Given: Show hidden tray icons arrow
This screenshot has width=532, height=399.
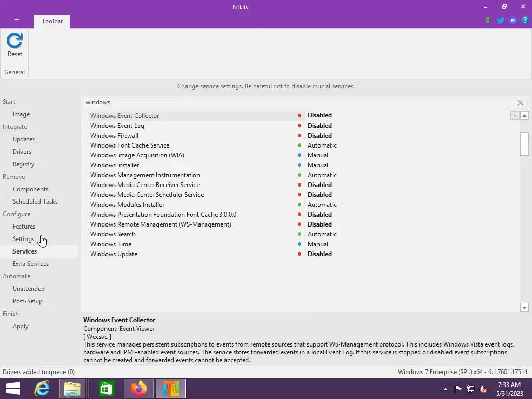Looking at the screenshot, I should (445, 389).
